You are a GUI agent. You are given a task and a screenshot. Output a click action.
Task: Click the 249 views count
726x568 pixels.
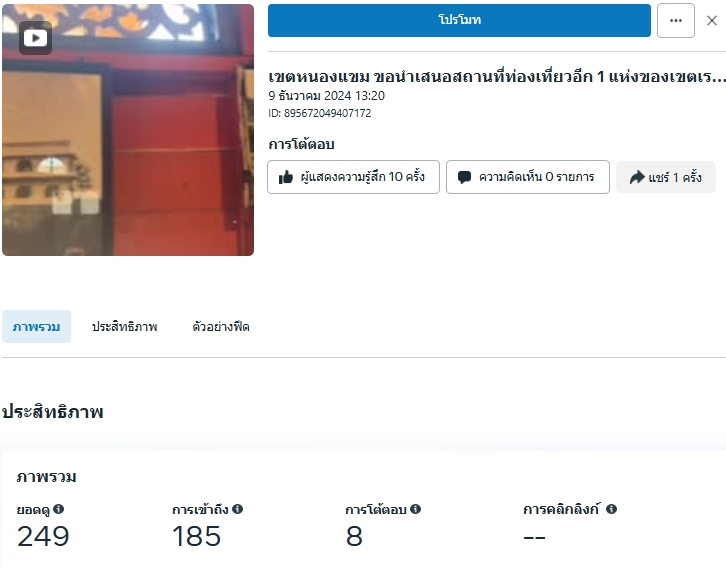pos(43,536)
